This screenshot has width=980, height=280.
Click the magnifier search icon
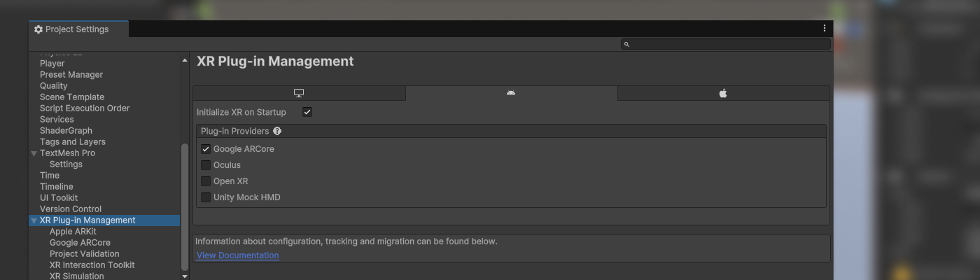[x=626, y=44]
